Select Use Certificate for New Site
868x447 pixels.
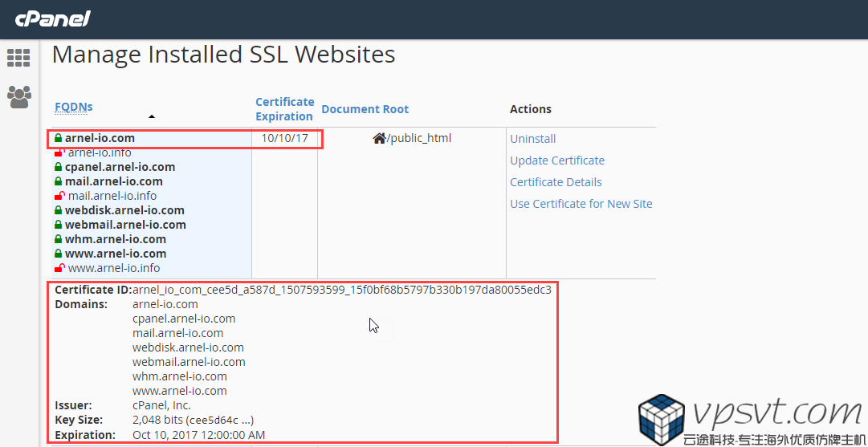tap(581, 204)
